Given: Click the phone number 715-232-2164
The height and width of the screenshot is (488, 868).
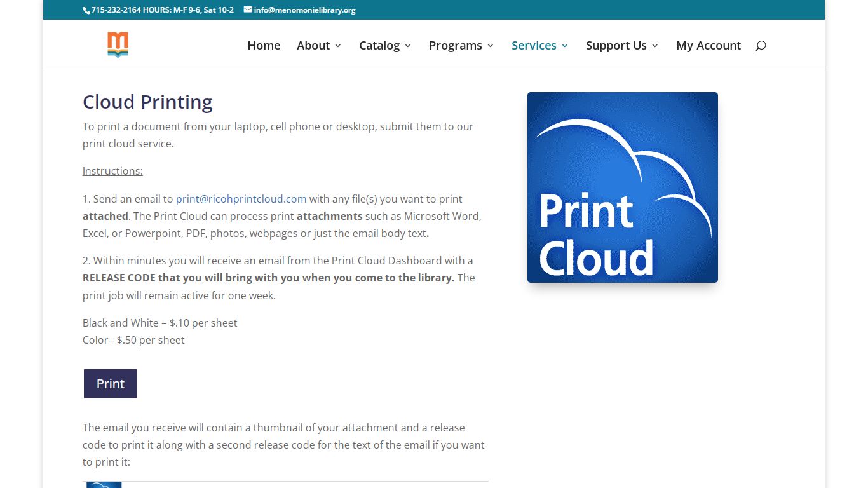Looking at the screenshot, I should pos(116,10).
